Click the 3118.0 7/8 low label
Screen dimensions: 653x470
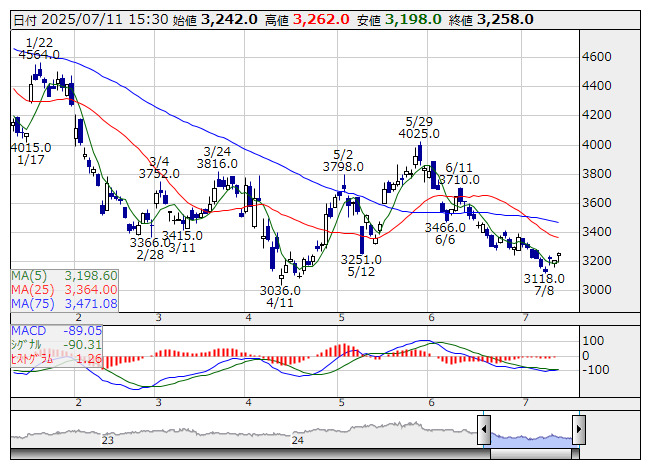(544, 284)
